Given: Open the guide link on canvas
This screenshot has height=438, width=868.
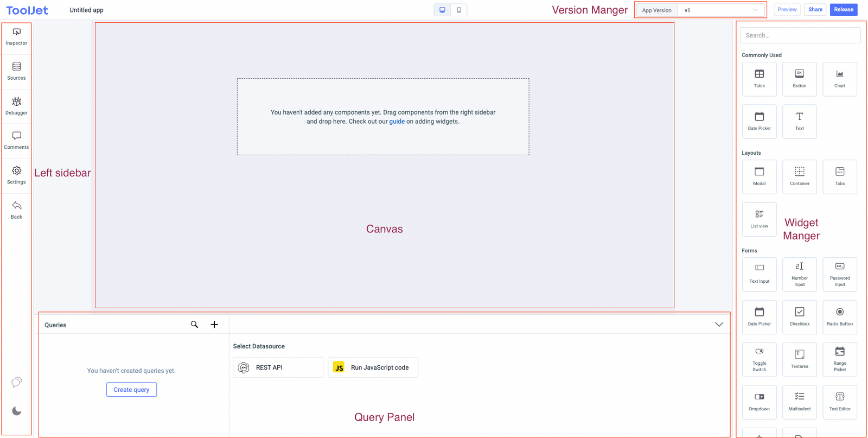Looking at the screenshot, I should point(397,122).
